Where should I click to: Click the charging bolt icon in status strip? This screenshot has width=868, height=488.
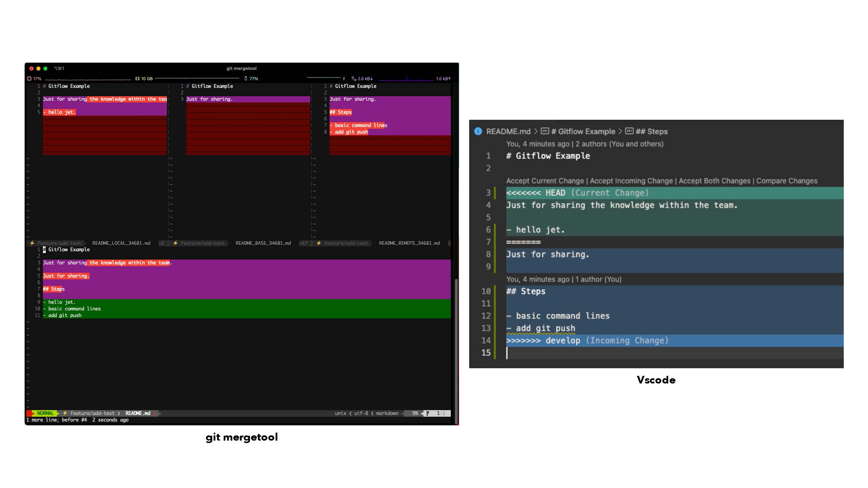[x=344, y=79]
